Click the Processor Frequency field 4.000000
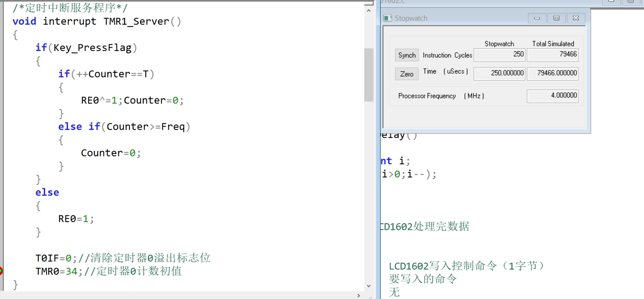Viewport: 644px width, 299px height. 553,96
